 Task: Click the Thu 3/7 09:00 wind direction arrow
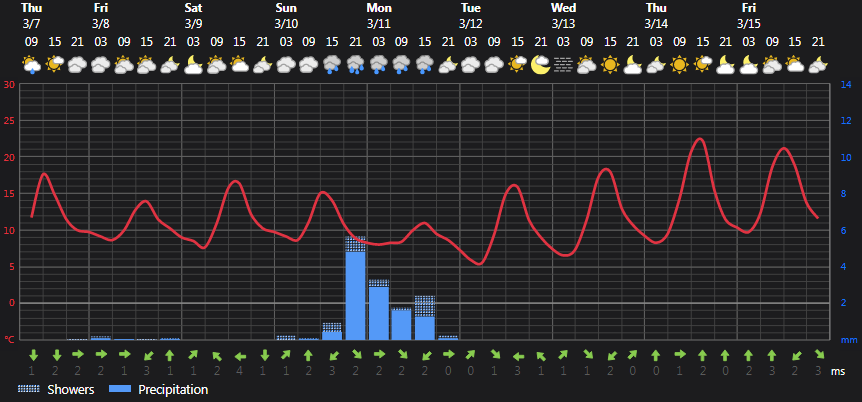33,355
